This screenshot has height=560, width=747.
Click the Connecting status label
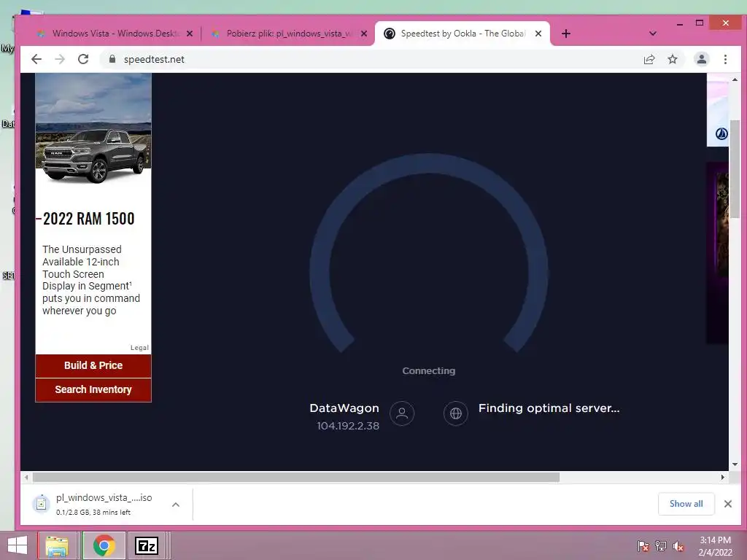(429, 371)
